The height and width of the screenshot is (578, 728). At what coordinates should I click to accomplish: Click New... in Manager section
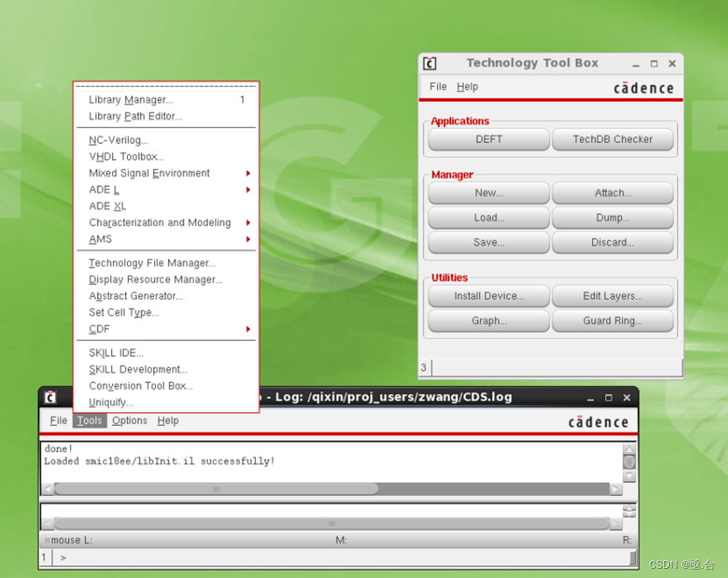pos(489,194)
